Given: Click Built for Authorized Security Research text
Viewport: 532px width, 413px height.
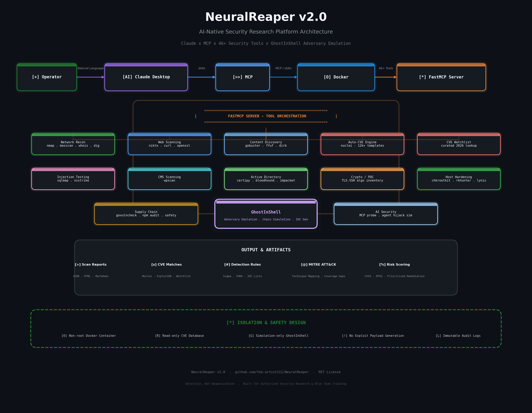Looking at the screenshot, I should pos(295,384).
